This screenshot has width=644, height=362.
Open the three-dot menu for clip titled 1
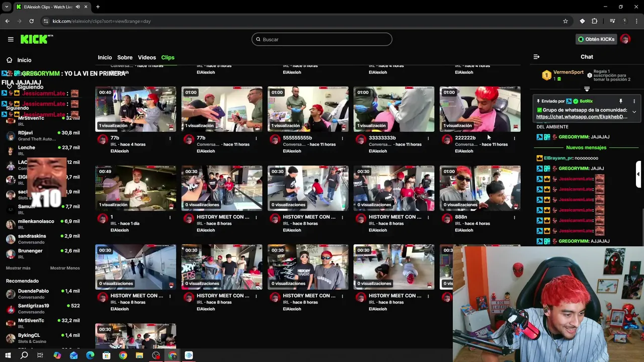170,217
